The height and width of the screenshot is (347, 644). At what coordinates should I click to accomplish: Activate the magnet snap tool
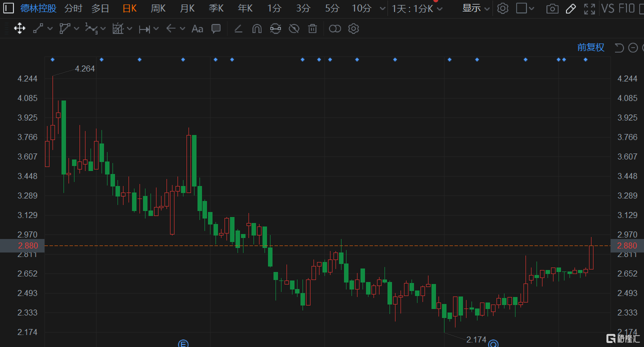click(x=256, y=28)
